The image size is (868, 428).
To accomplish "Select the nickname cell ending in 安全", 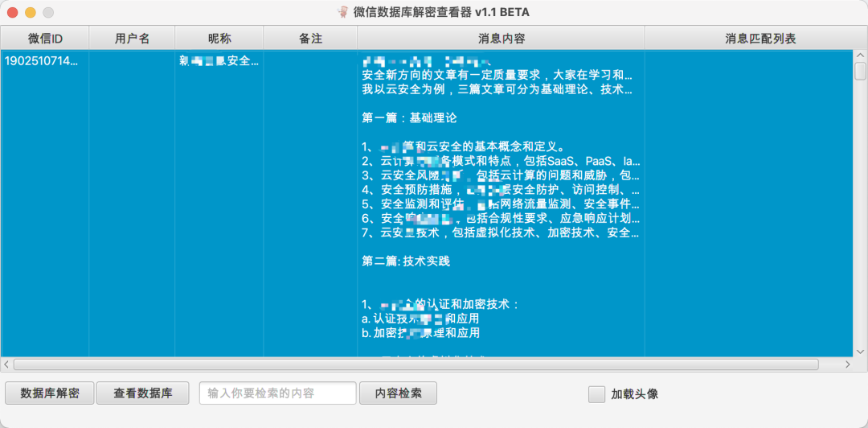I will click(219, 61).
